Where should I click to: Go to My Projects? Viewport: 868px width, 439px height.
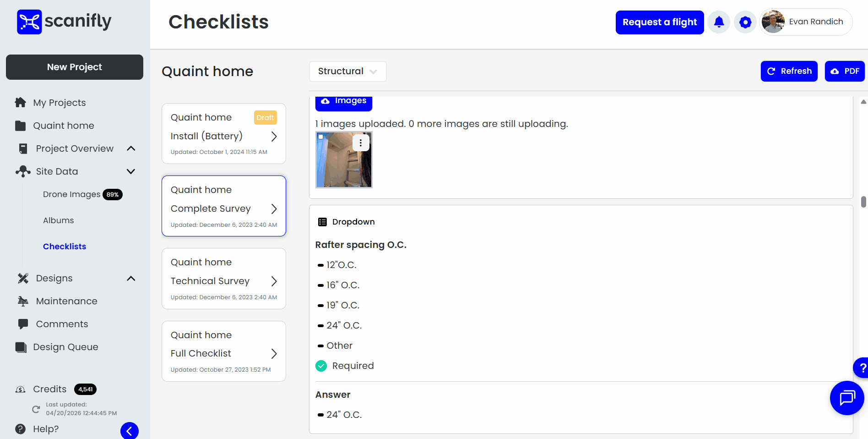[x=59, y=102]
